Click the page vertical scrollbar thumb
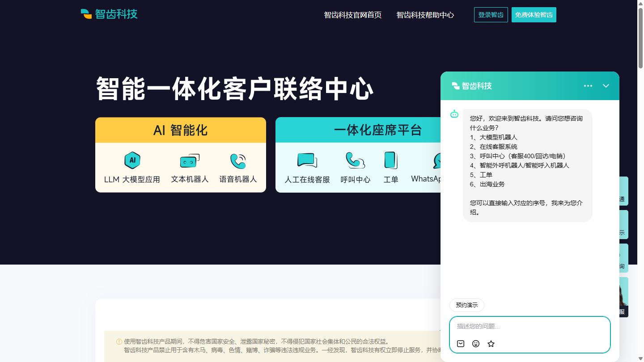 640,38
